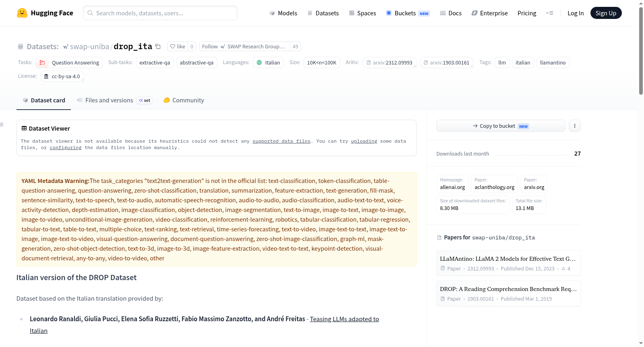Click the 8.30 MB downloaded files size
644x347 pixels.
[x=449, y=208]
